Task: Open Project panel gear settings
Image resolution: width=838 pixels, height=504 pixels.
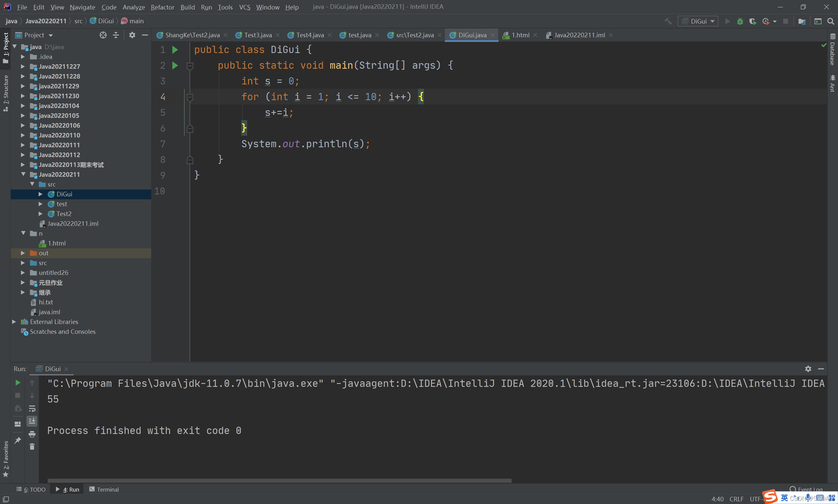Action: click(x=132, y=35)
